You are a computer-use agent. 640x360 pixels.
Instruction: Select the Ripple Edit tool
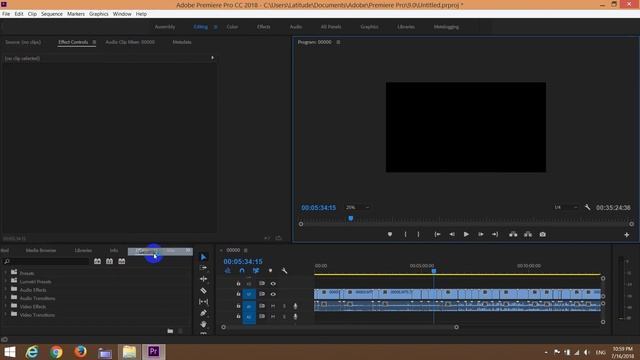203,279
